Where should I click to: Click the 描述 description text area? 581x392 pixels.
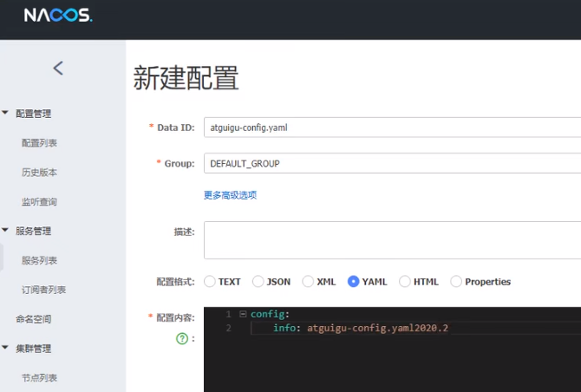(392, 239)
